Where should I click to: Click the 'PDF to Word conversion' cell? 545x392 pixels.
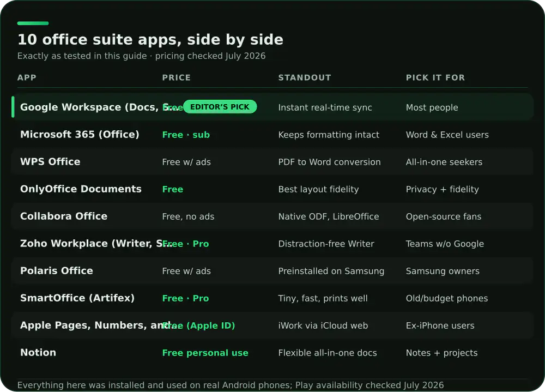329,162
